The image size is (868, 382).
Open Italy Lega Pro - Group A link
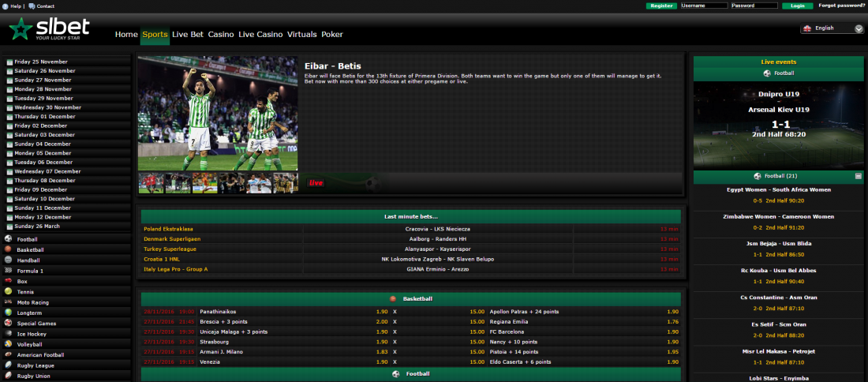point(176,269)
